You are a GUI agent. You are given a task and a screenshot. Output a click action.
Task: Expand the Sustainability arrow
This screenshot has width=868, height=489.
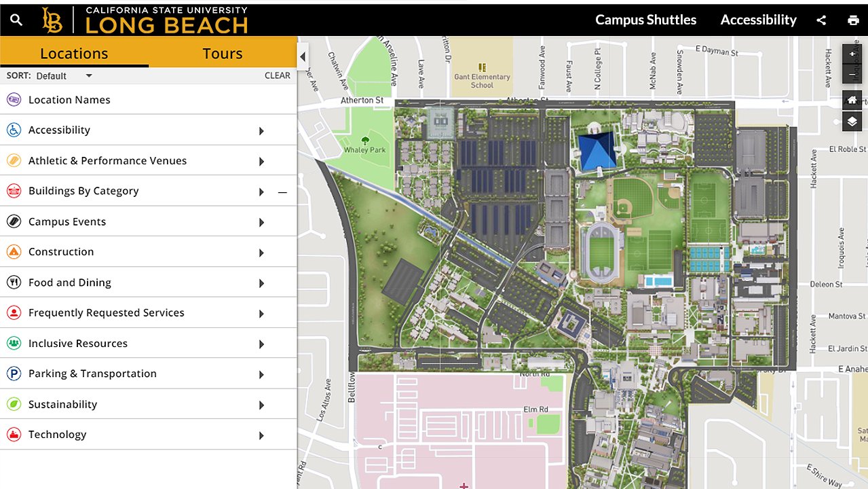pos(261,405)
